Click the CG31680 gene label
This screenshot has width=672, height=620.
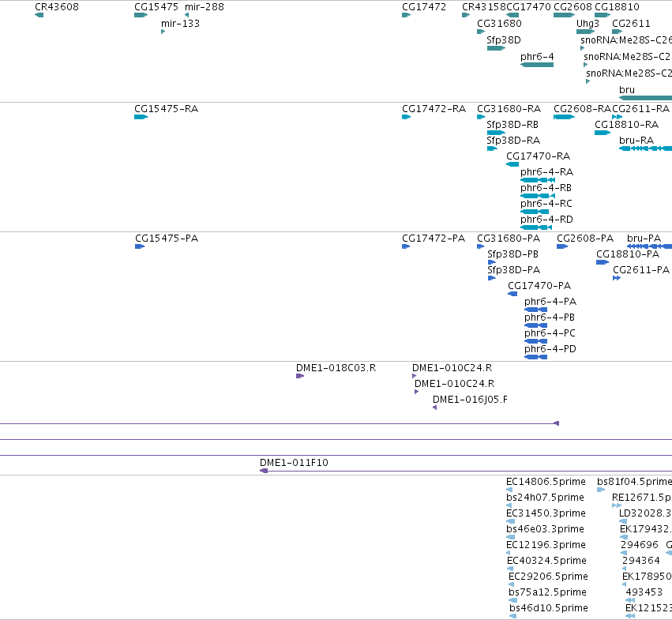[499, 24]
